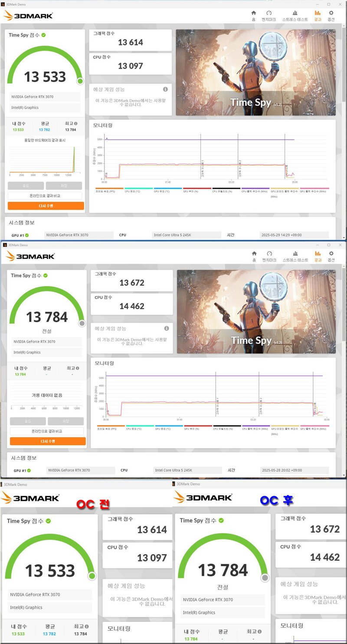Image resolution: width=347 pixels, height=644 pixels.
Task: Open 스트레스 테스트 in the second 3DMark window
Action: pyautogui.click(x=295, y=256)
